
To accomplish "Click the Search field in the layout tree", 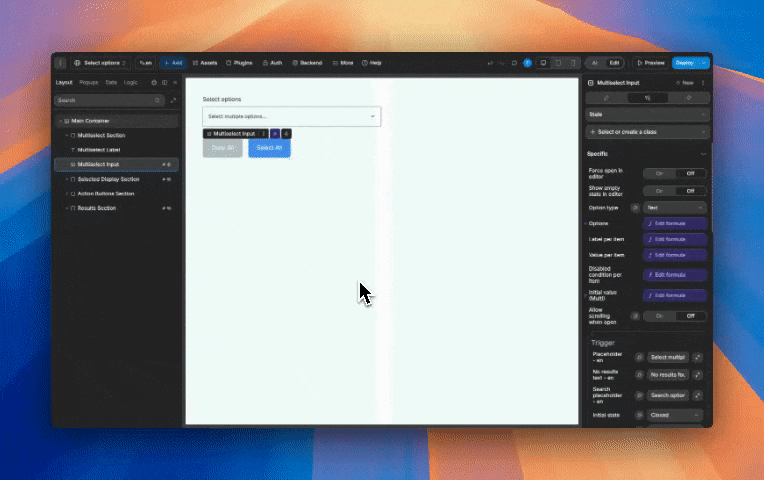I will click(110, 100).
